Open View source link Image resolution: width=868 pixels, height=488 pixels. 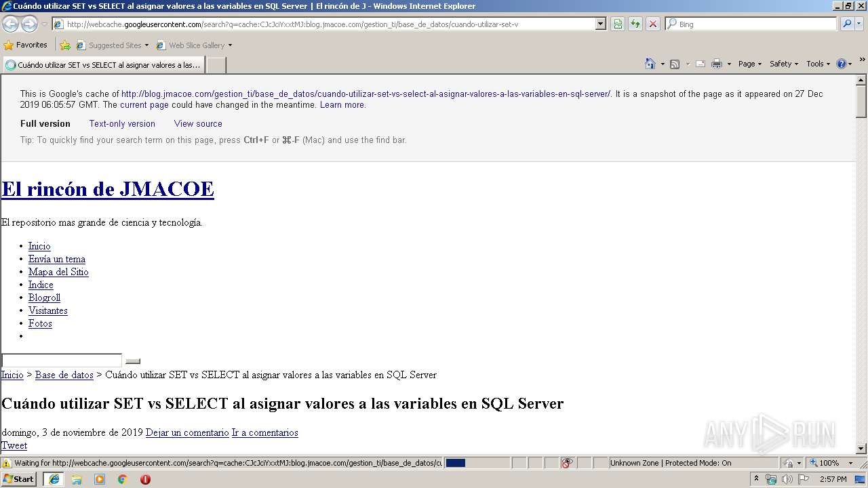click(198, 124)
